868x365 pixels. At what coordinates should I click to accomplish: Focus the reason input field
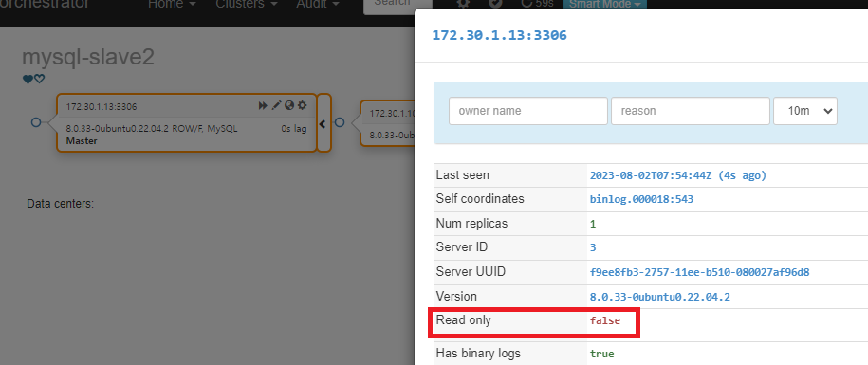coord(691,111)
